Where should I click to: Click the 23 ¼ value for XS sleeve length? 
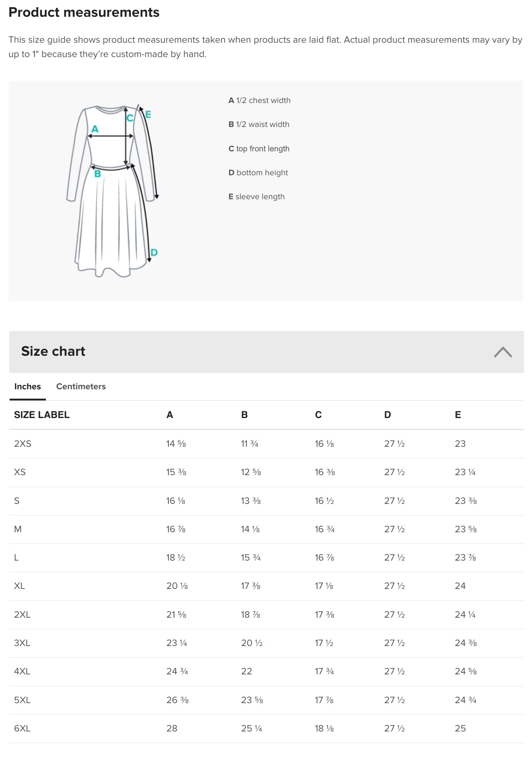465,472
